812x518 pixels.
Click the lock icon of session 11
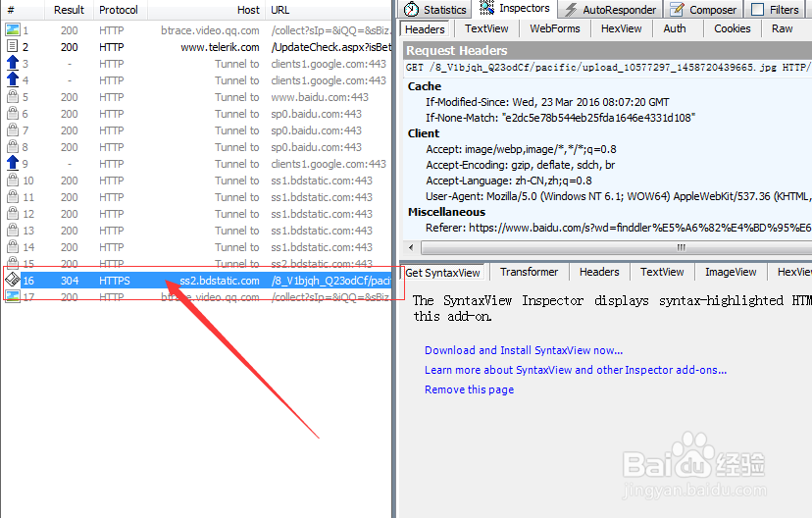pyautogui.click(x=13, y=197)
